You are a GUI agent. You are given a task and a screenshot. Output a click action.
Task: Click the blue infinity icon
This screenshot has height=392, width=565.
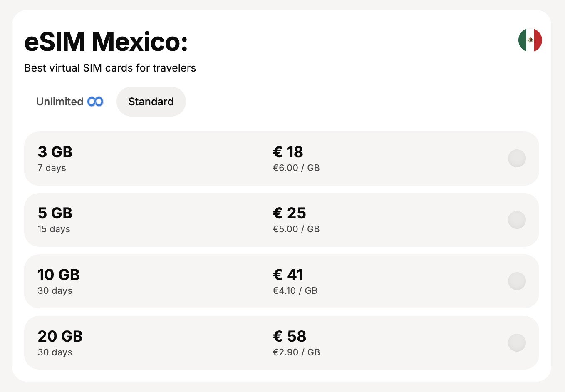[95, 102]
